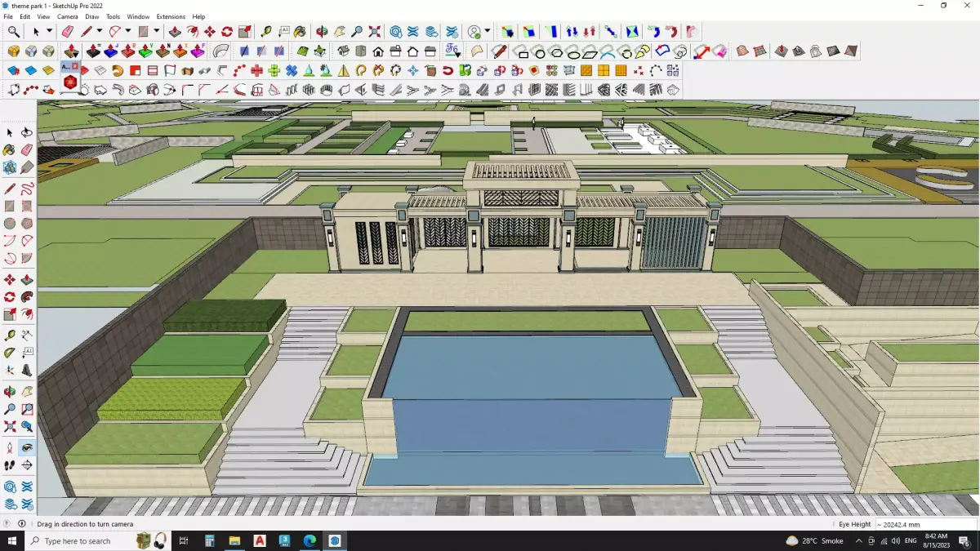Activate the Walk footprints tool

click(x=10, y=465)
